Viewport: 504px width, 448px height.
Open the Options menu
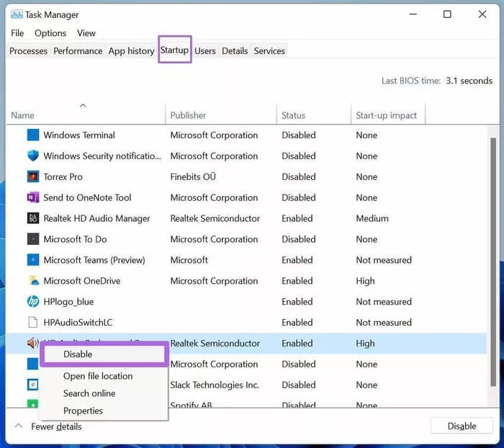pyautogui.click(x=50, y=33)
